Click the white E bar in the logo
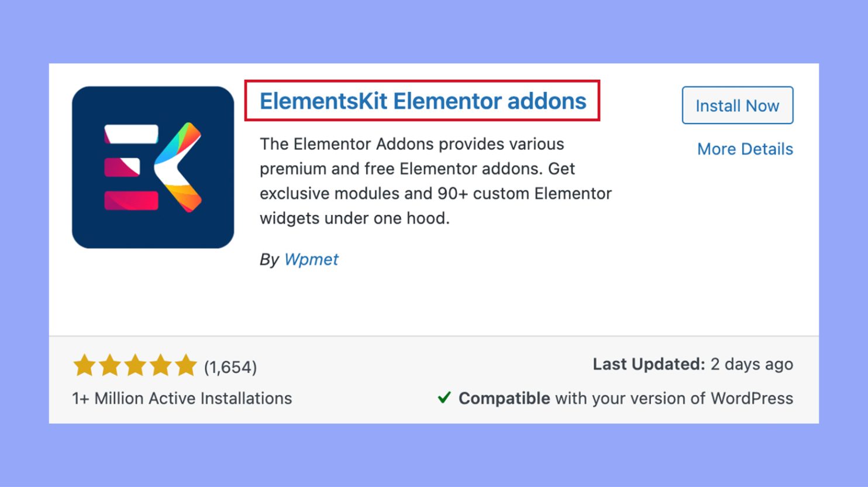868x487 pixels. (x=131, y=134)
